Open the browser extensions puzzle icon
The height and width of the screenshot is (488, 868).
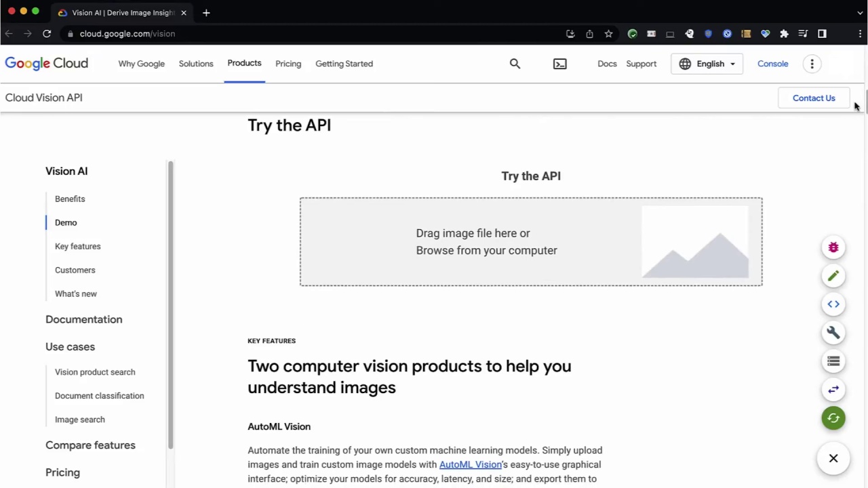784,33
